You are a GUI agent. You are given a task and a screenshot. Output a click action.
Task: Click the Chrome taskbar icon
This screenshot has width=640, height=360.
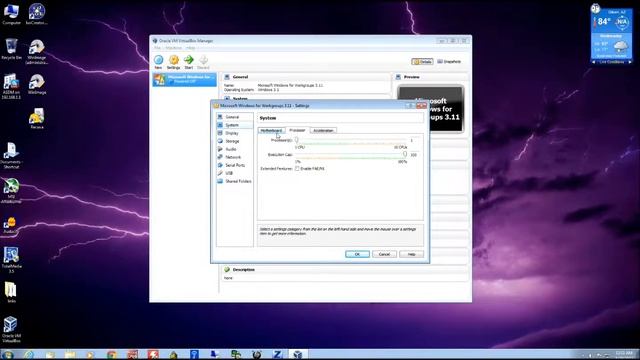111,355
